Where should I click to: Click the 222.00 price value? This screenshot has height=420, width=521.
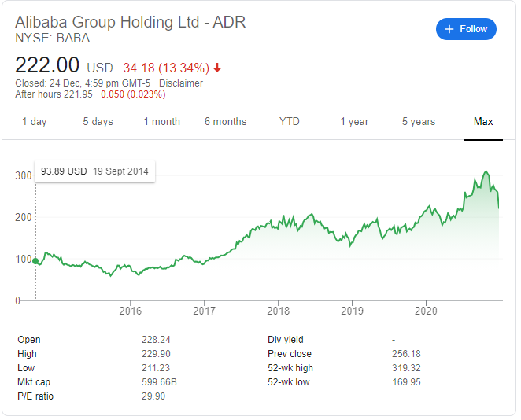click(47, 64)
